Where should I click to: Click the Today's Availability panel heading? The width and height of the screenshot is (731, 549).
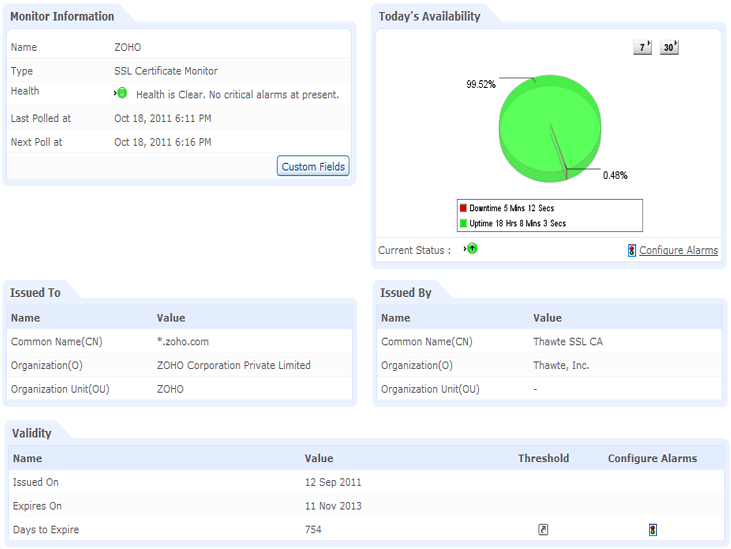pyautogui.click(x=429, y=16)
